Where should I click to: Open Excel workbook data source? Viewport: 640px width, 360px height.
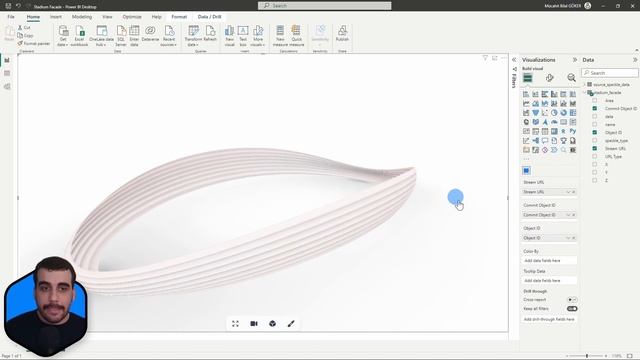tap(79, 36)
